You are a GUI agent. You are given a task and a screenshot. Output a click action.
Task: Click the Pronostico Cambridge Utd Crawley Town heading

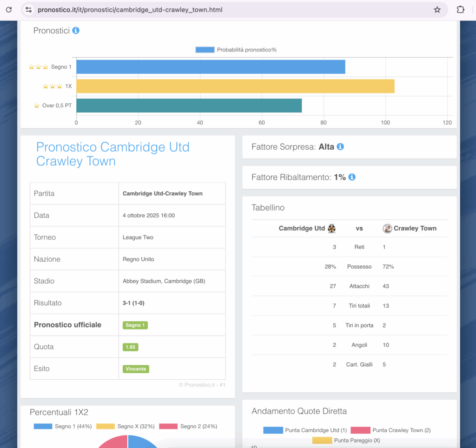[113, 154]
